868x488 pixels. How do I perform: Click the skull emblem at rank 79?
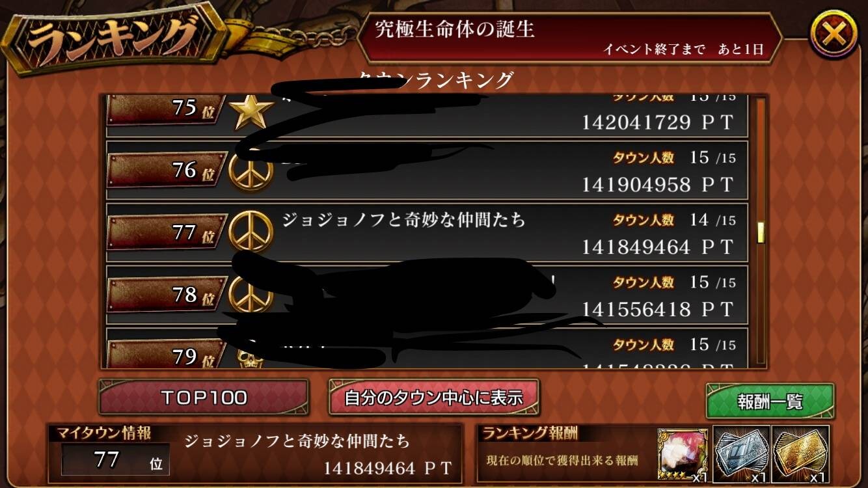[251, 359]
